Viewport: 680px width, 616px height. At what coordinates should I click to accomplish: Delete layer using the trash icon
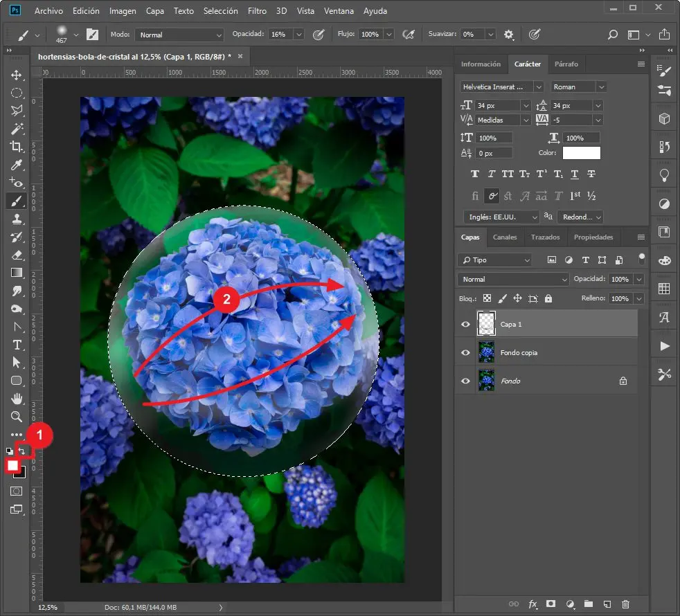point(626,604)
